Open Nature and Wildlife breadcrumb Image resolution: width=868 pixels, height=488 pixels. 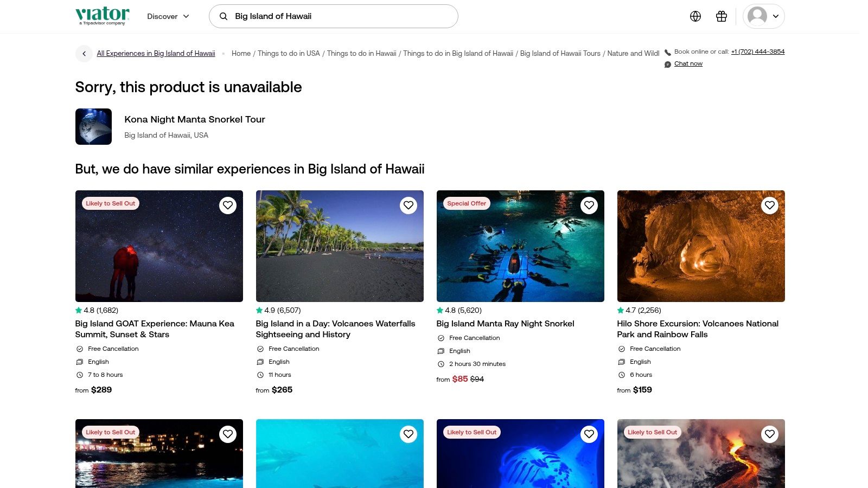pos(633,54)
